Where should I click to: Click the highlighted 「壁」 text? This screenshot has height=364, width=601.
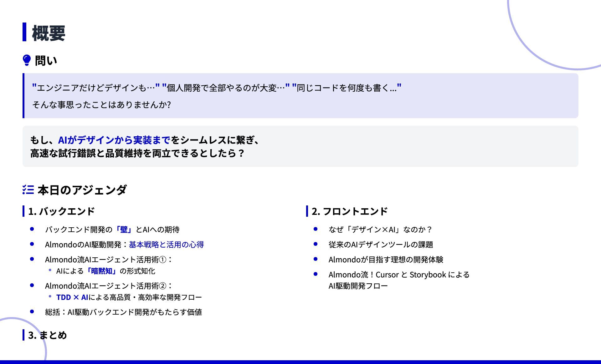click(x=124, y=230)
